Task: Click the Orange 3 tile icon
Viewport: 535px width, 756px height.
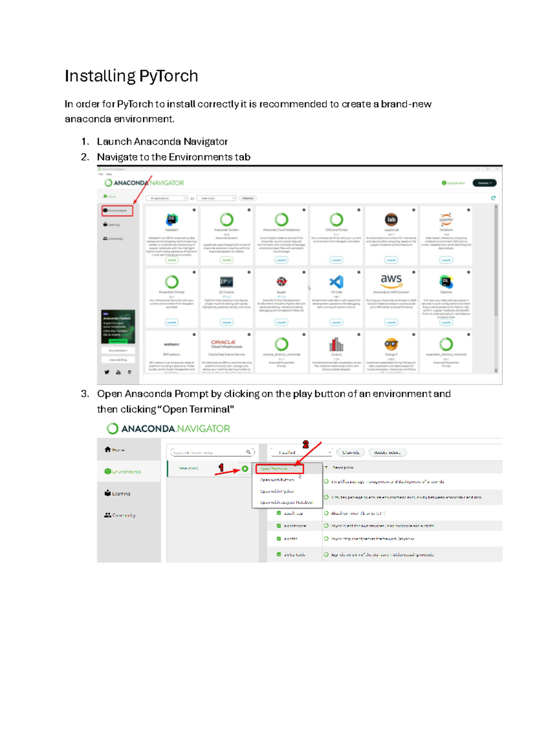Action: pyautogui.click(x=391, y=344)
